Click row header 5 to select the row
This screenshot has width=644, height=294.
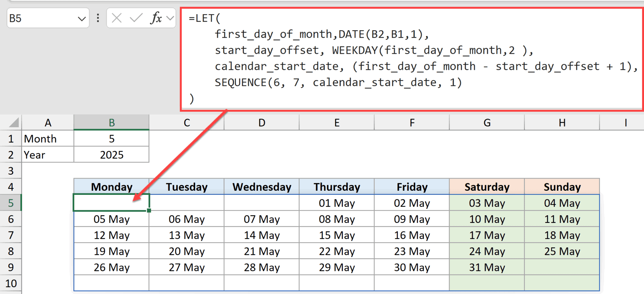[x=11, y=203]
